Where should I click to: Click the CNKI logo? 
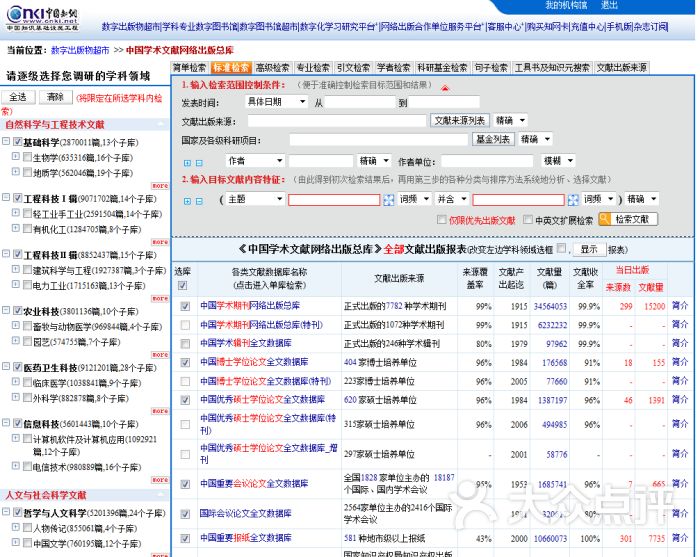pyautogui.click(x=42, y=18)
